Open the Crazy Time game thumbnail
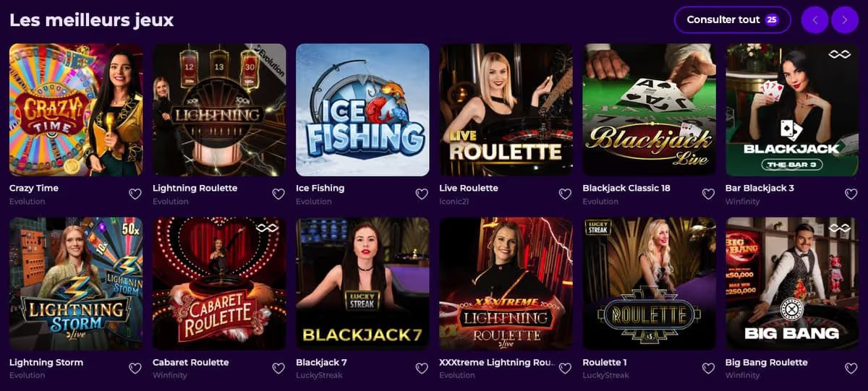868x391 pixels. pos(76,110)
